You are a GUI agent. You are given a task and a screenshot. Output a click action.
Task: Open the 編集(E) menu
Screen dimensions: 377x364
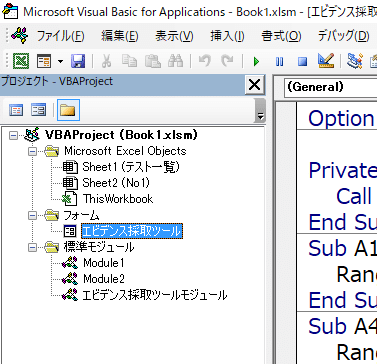120,36
